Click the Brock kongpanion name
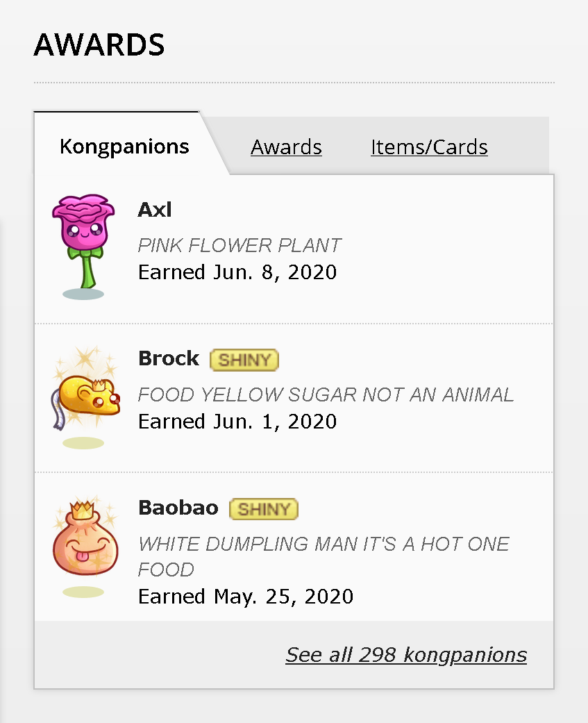 pyautogui.click(x=169, y=358)
